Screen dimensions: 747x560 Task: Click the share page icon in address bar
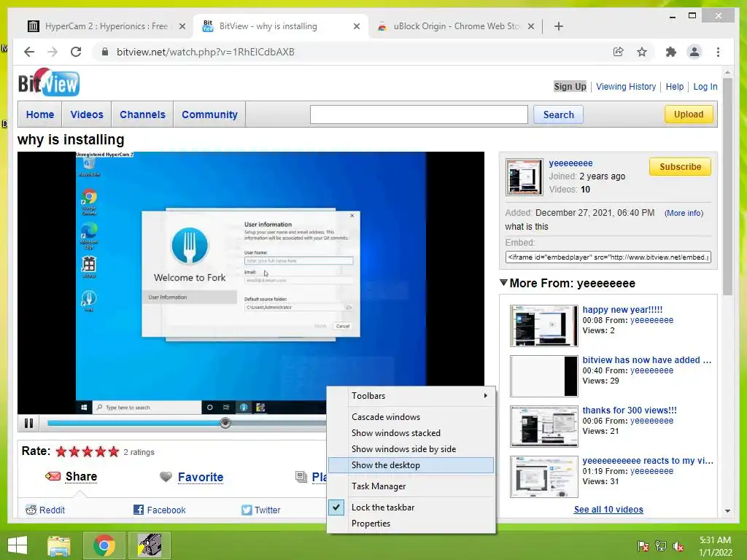[x=618, y=52]
